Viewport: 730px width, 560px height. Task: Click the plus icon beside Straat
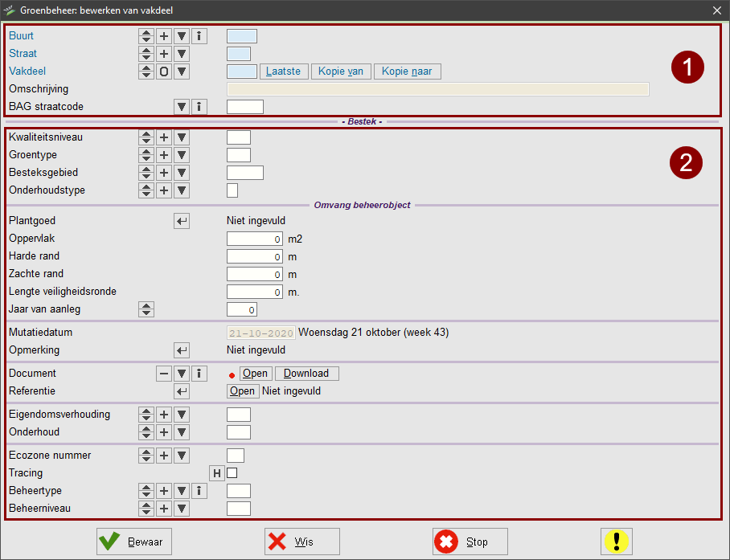pos(164,54)
